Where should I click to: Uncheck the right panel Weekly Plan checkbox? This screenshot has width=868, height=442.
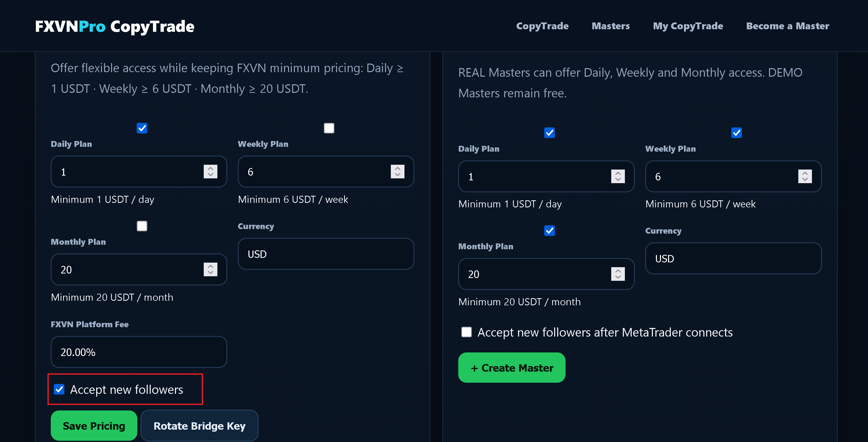736,133
